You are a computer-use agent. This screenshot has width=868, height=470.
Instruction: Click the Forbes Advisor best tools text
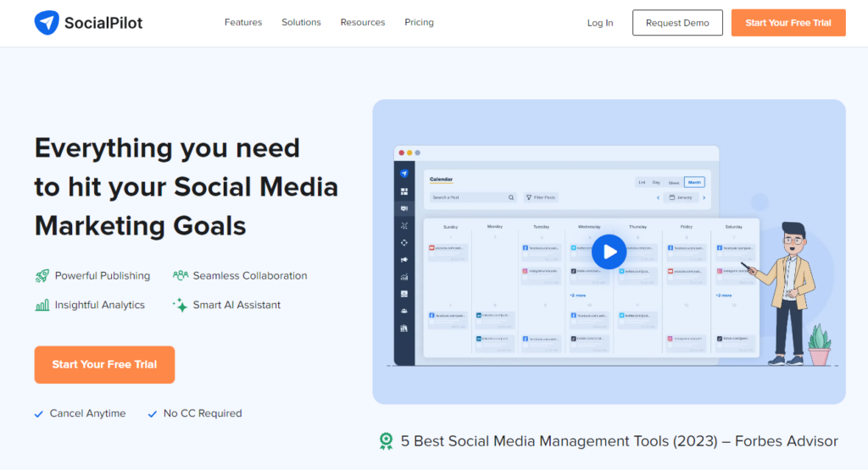pyautogui.click(x=619, y=440)
